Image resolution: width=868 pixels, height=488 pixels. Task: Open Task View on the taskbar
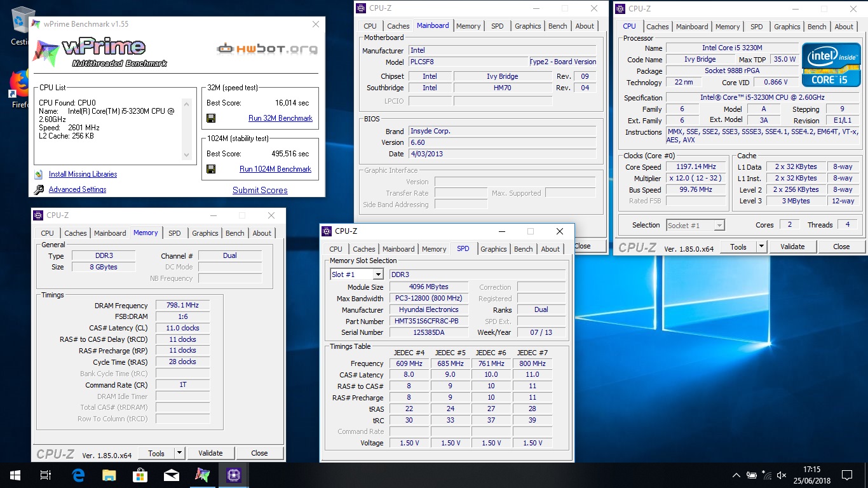click(x=46, y=475)
